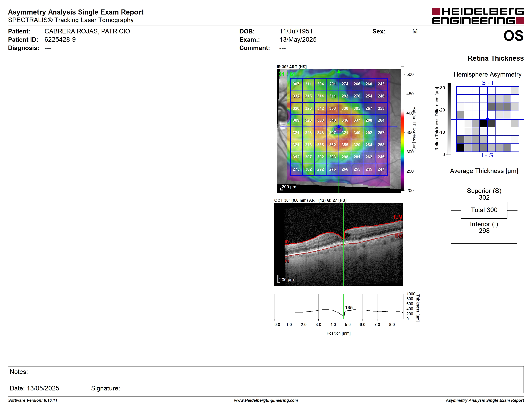Click thickness grid cell value 275

[x=296, y=169]
